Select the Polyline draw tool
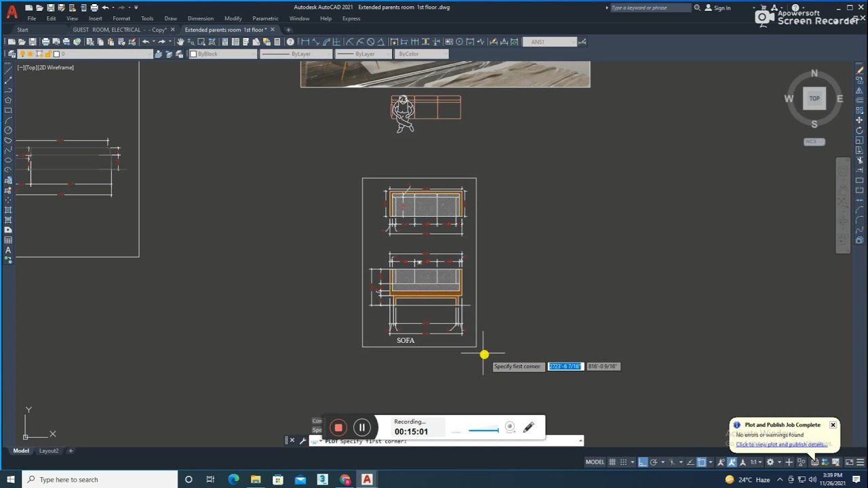This screenshot has height=488, width=868. click(x=8, y=90)
